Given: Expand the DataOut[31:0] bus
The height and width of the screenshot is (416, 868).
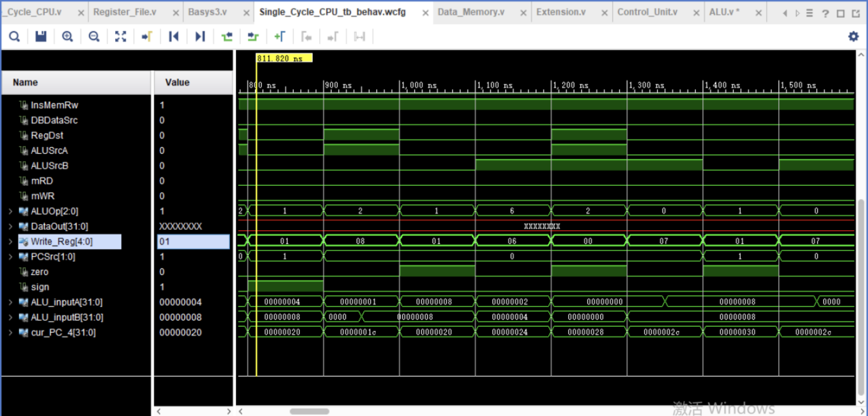Looking at the screenshot, I should (x=10, y=227).
